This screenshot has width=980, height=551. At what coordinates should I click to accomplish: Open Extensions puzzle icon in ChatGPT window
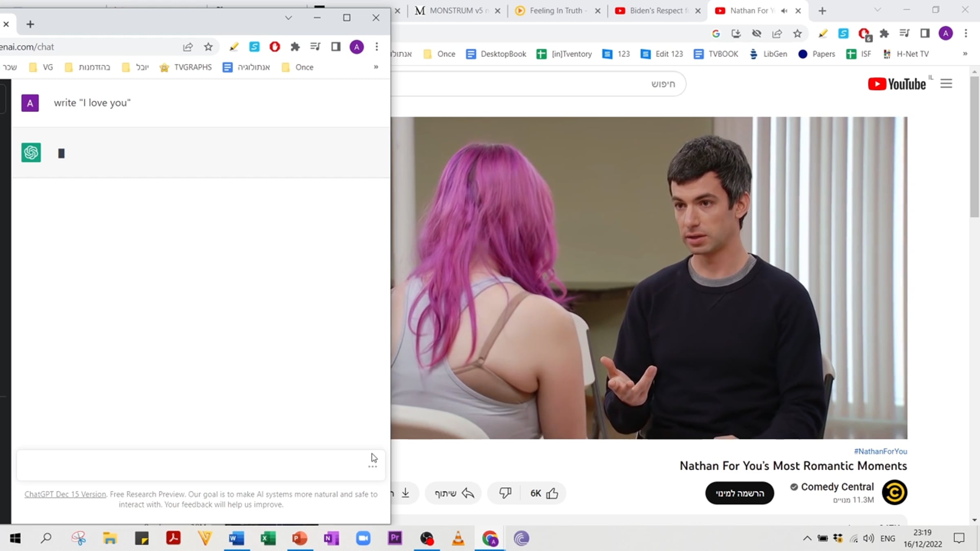tap(295, 47)
